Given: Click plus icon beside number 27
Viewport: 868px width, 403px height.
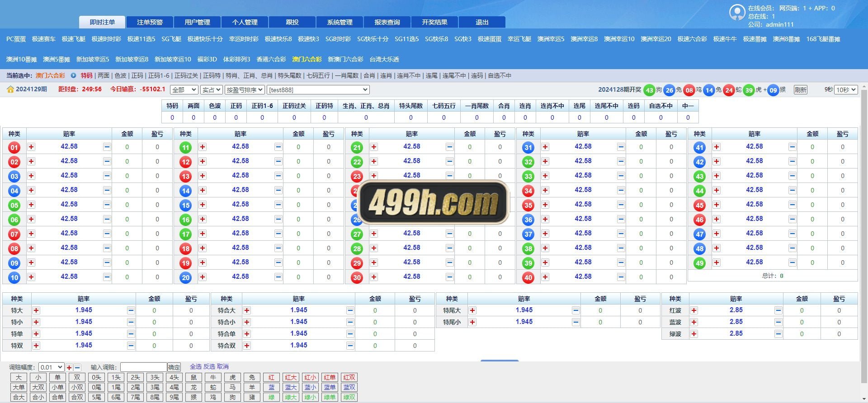Looking at the screenshot, I should click(374, 234).
